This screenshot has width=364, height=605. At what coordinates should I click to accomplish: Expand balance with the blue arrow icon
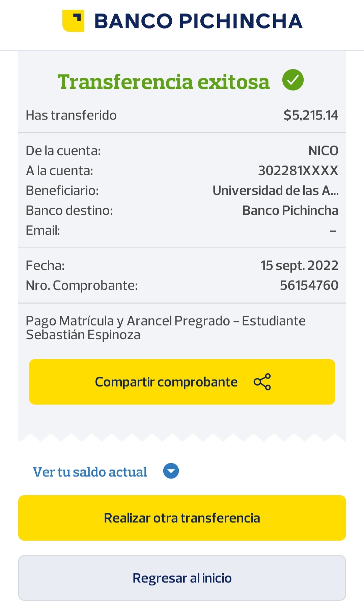tap(171, 471)
